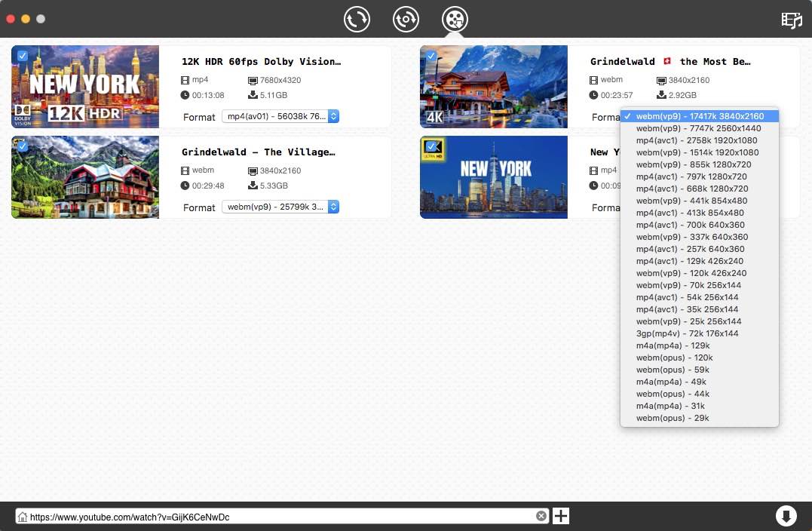The width and height of the screenshot is (812, 531).
Task: Click the middle sync-style toolbar icon
Action: pyautogui.click(x=406, y=20)
